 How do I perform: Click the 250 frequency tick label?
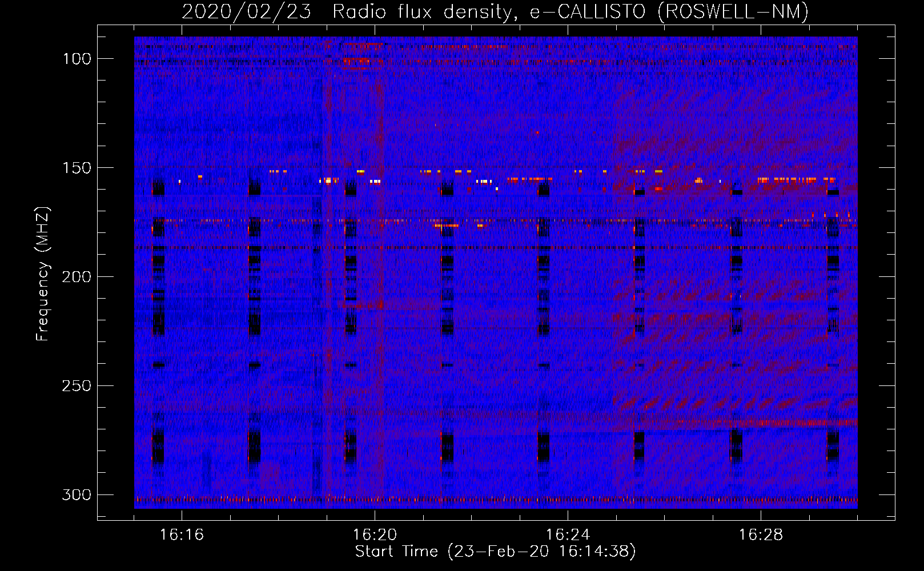77,386
